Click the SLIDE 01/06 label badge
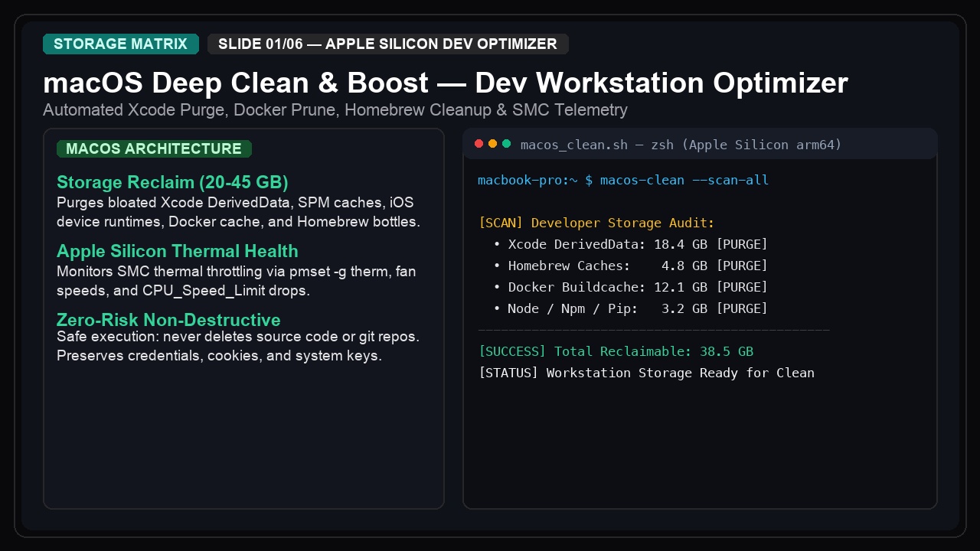The image size is (980, 551). (387, 44)
